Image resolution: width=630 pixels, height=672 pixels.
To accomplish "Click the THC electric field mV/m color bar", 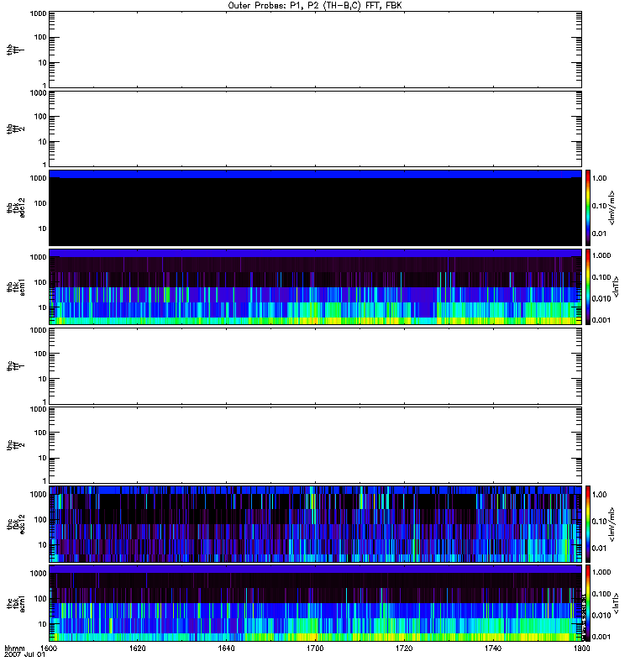I will 590,523.
